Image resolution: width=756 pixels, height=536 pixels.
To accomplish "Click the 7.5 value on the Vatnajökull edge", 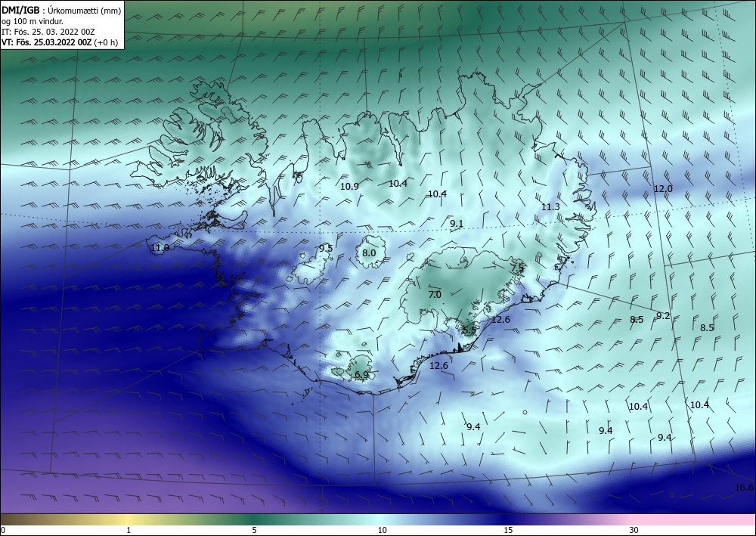I will pyautogui.click(x=517, y=268).
